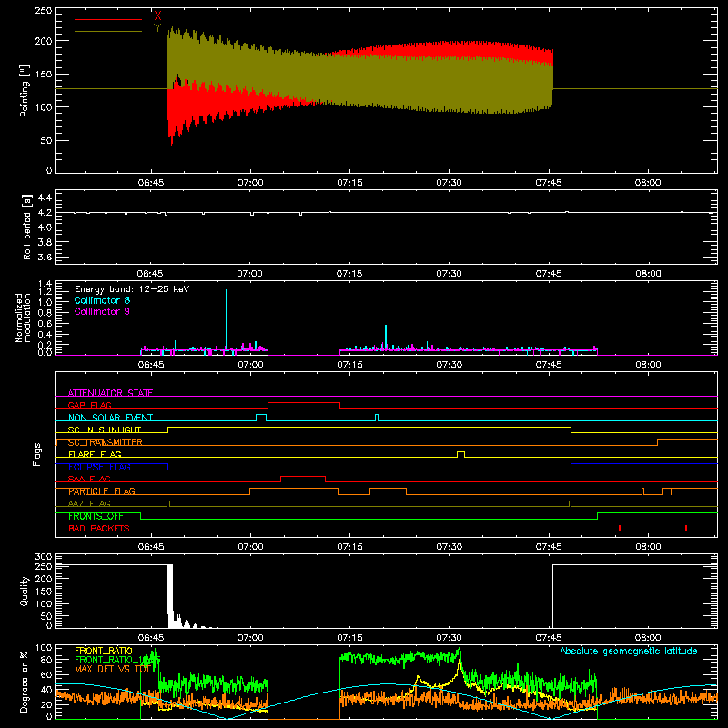
Task: Select the SC_IN_SUNLIGHT flag label
Action: tap(105, 430)
